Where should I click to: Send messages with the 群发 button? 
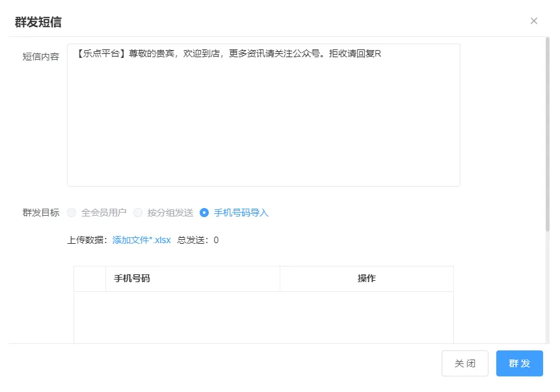click(x=519, y=363)
